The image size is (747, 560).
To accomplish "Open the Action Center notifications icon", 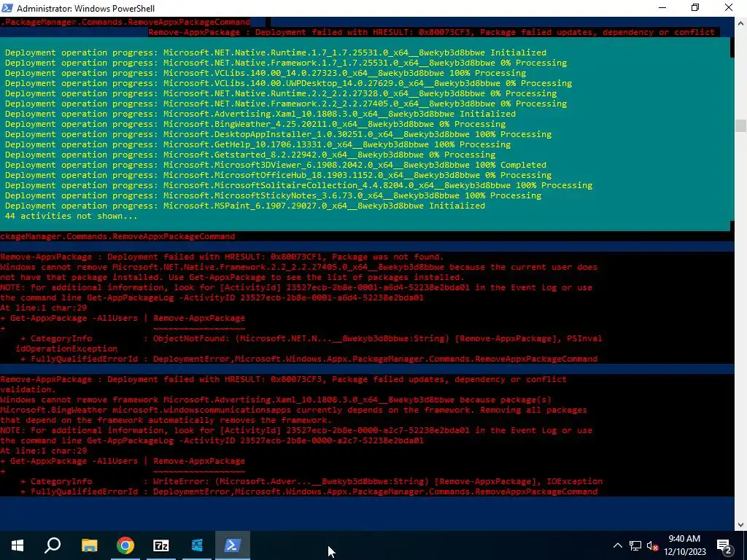I will (724, 545).
